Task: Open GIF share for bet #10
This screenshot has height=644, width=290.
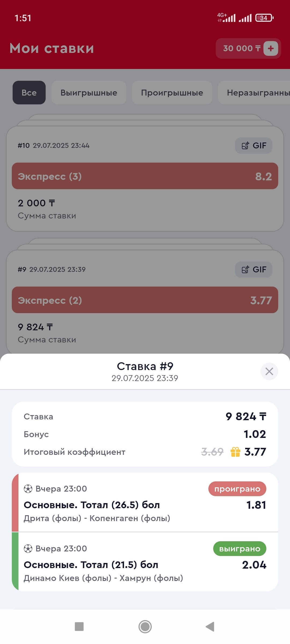Action: (253, 146)
